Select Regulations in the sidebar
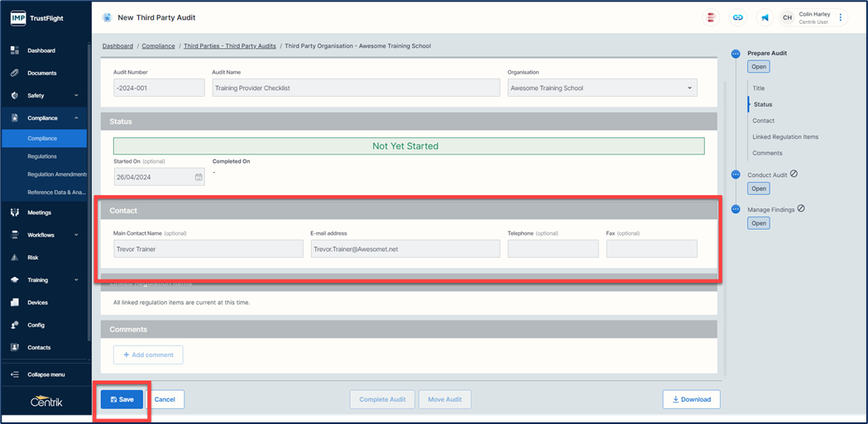 (x=42, y=156)
